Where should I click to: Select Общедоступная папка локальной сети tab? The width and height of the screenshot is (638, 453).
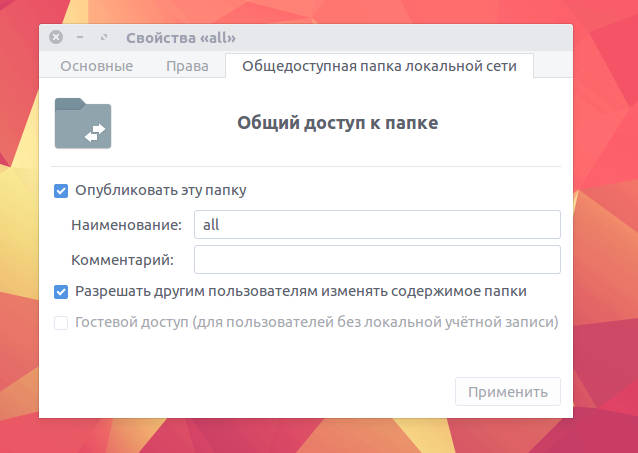pos(379,66)
